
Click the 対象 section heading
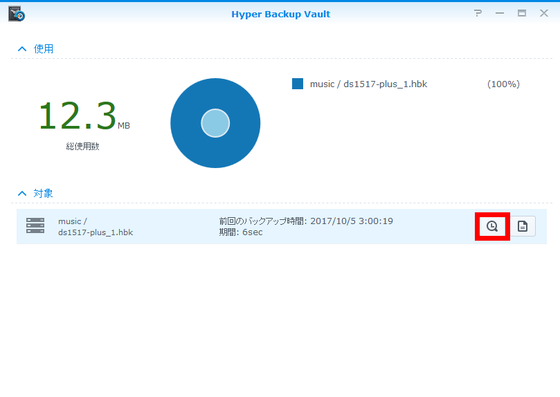(x=43, y=194)
